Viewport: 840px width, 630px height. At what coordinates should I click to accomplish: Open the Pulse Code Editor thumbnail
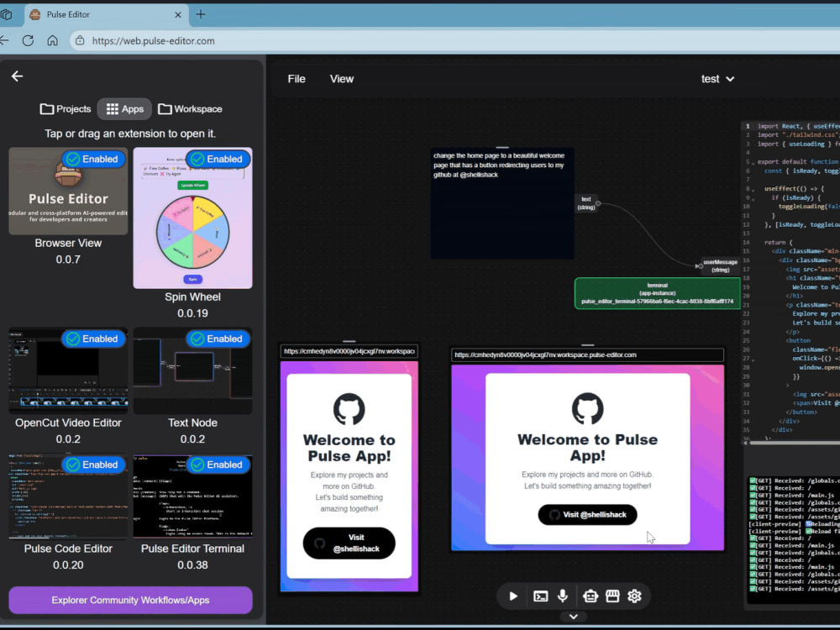[68, 496]
